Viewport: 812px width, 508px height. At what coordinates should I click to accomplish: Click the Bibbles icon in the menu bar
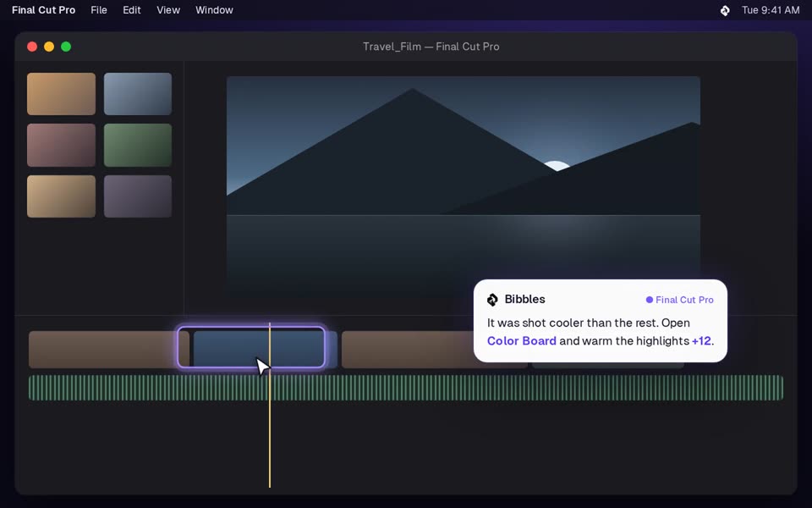pyautogui.click(x=725, y=10)
